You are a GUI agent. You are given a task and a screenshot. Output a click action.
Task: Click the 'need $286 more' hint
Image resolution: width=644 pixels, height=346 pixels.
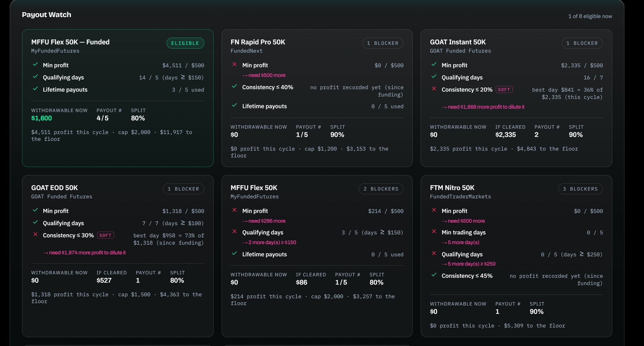[264, 221]
